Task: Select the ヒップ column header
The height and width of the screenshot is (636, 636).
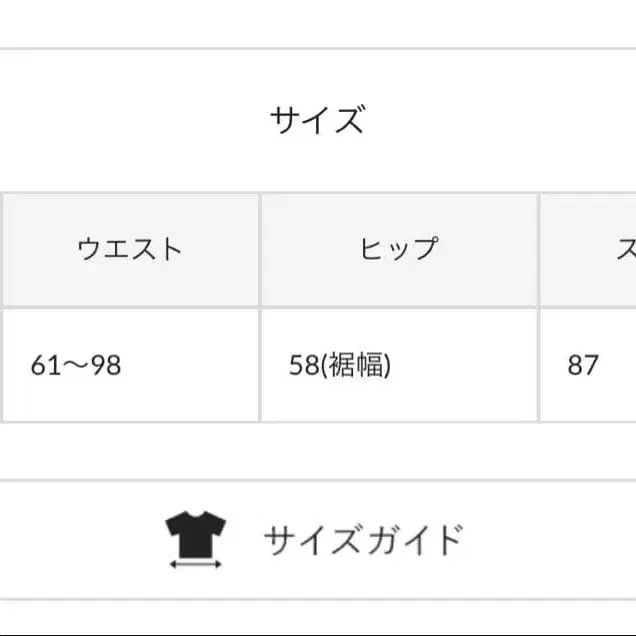Action: click(x=399, y=249)
